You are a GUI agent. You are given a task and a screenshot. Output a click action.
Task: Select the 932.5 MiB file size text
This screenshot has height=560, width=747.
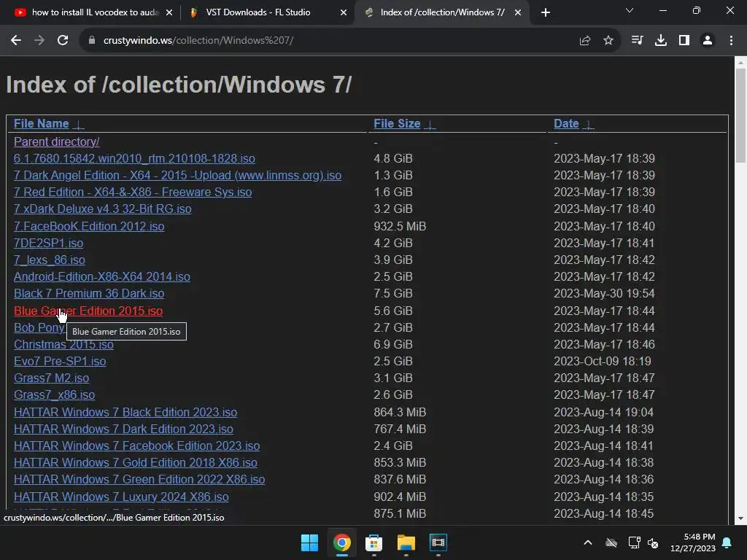pos(400,226)
